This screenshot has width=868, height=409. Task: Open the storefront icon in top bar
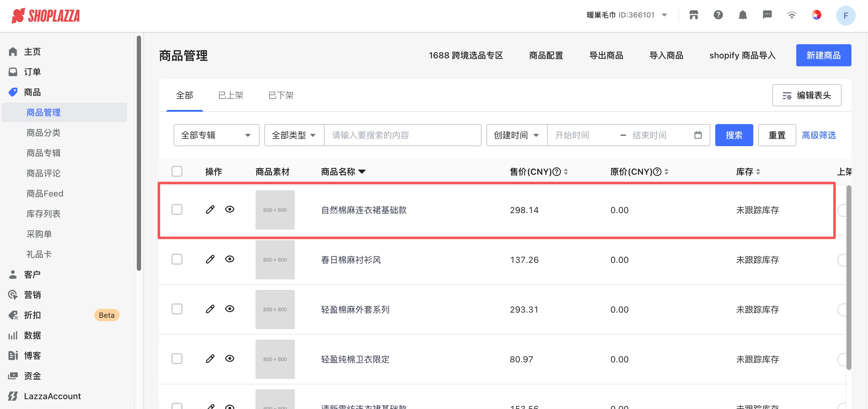(x=693, y=15)
